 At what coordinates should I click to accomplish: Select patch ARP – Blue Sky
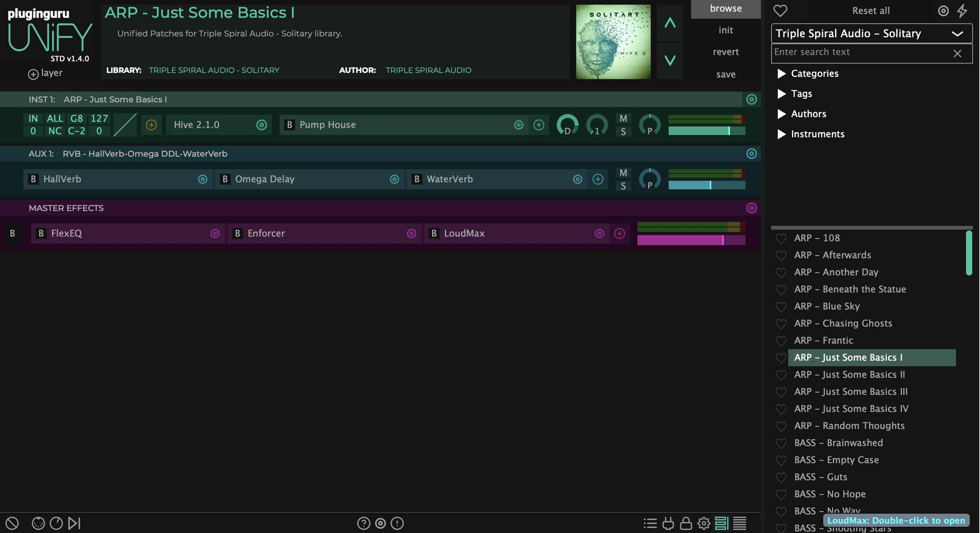[x=872, y=306]
